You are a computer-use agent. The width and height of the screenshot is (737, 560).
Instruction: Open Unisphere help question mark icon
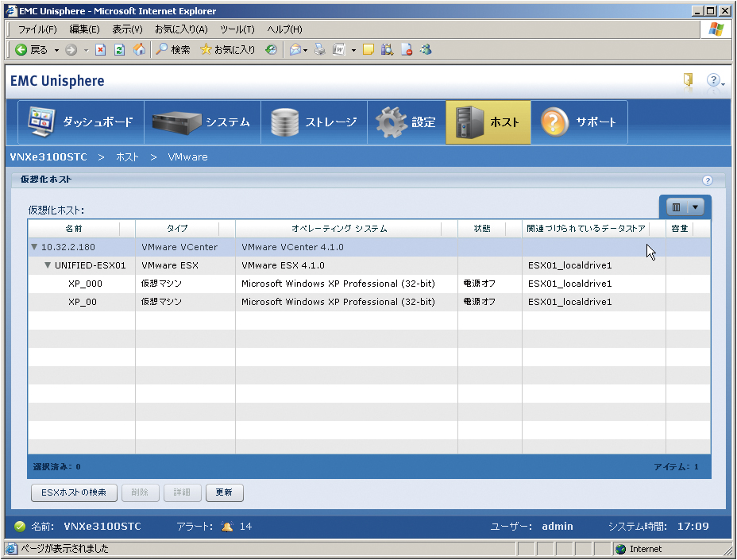coord(713,80)
